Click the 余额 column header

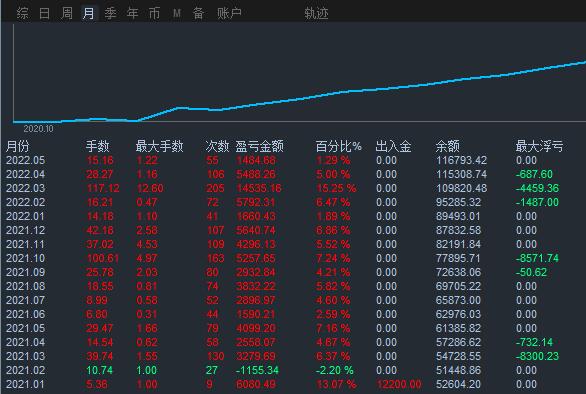click(447, 146)
